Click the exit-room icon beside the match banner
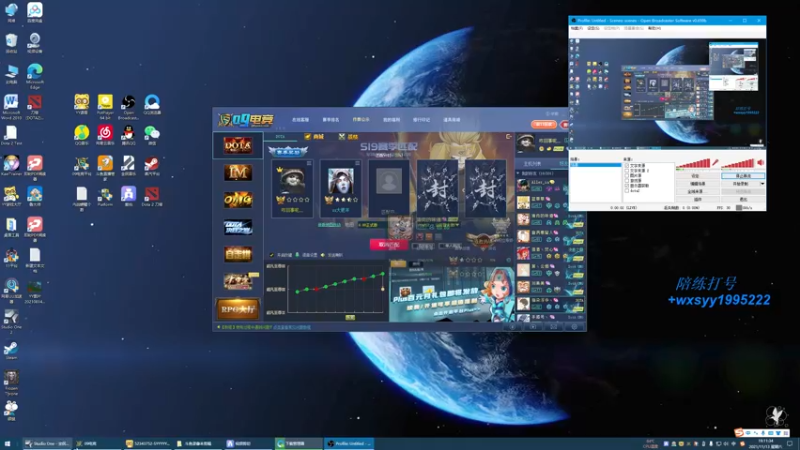This screenshot has height=450, width=800. [509, 136]
